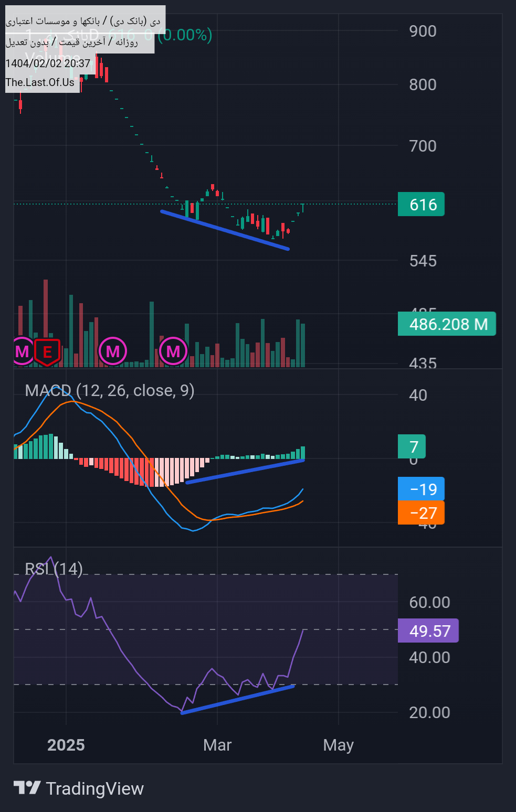Click the TradingView logo
The image size is (516, 812).
79,788
